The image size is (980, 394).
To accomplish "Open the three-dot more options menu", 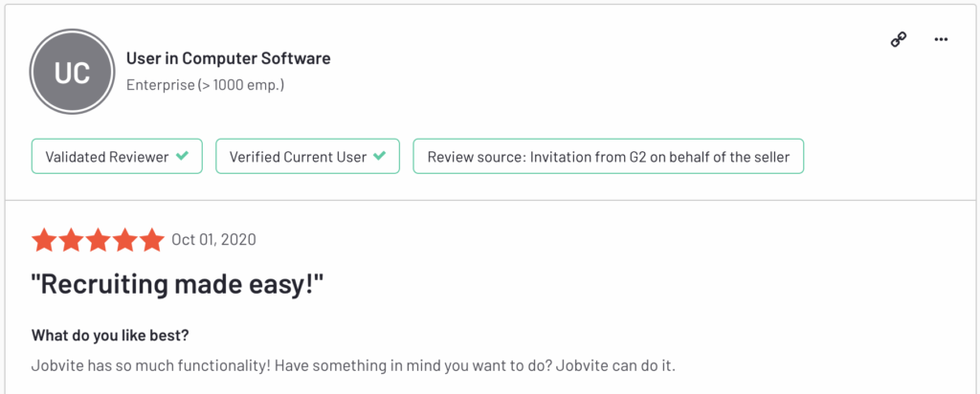I will coord(942,40).
